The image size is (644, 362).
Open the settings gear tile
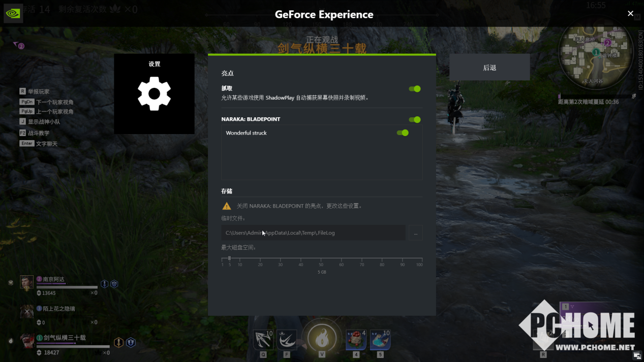coord(154,94)
